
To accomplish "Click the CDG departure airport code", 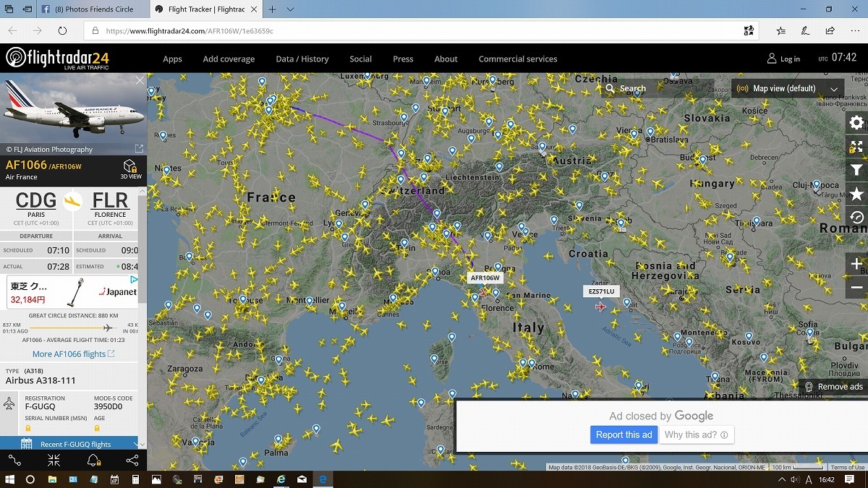I will pos(36,200).
